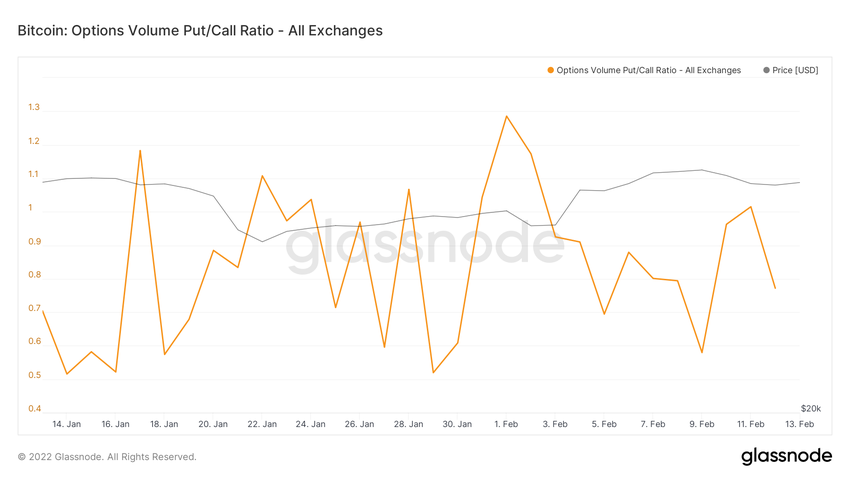Click the 22. Jan x-axis label

(262, 424)
